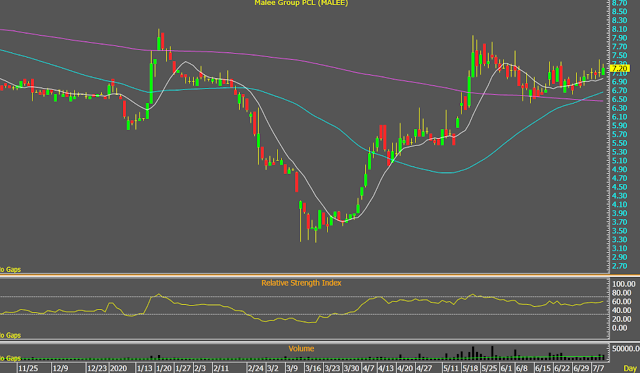640x373 pixels.
Task: Select the 6/8 date on time axis
Action: [x=522, y=369]
